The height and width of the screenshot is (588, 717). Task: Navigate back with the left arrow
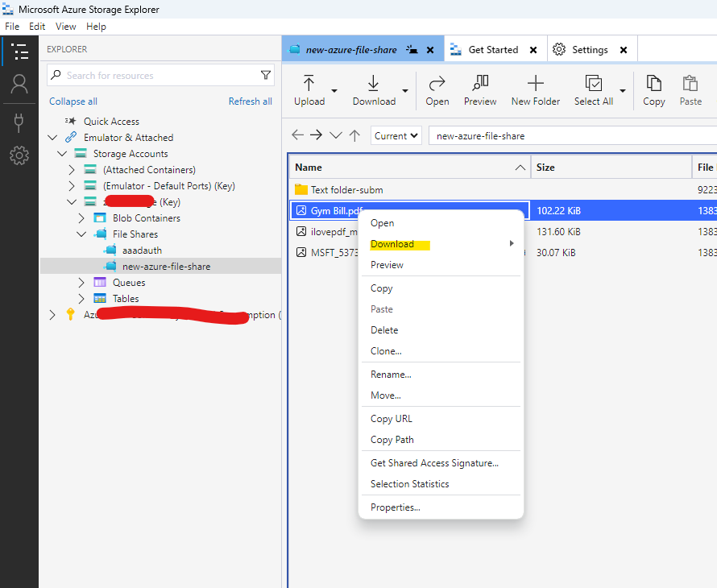(x=298, y=135)
